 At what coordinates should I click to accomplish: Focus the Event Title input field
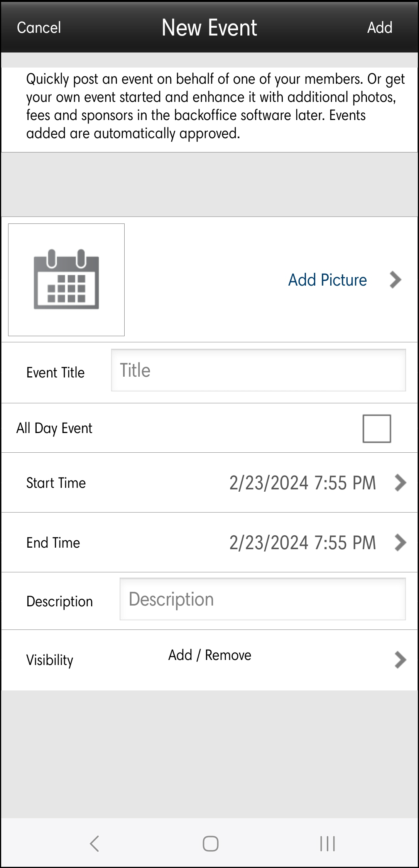(258, 371)
